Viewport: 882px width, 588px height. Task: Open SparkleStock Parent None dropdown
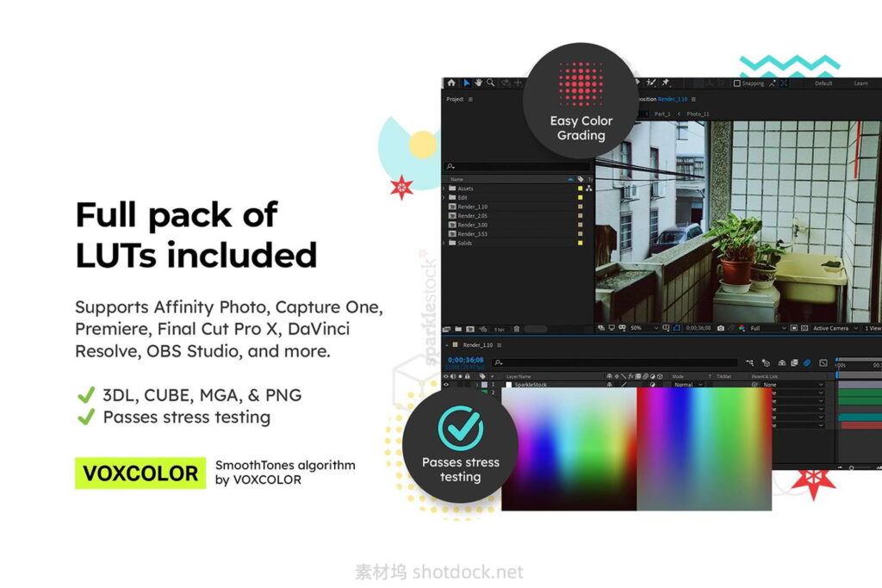[x=793, y=385]
